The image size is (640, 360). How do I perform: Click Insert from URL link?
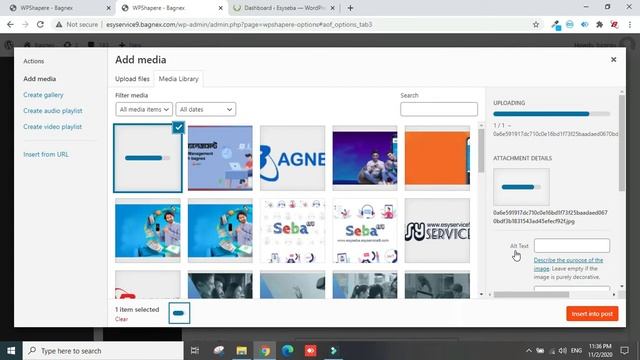pos(46,154)
